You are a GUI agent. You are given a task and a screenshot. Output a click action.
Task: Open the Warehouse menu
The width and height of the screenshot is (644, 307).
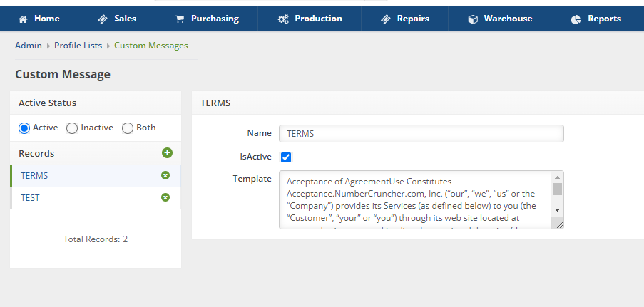499,19
